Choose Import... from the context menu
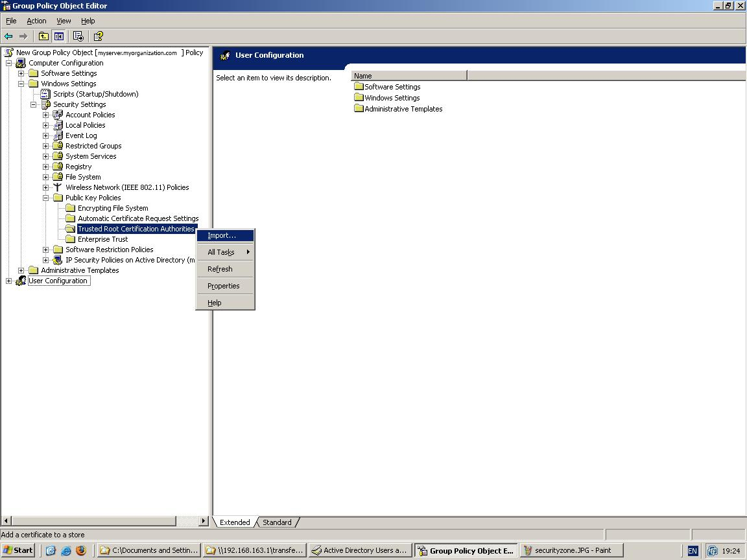Screen dimensions: 747x560 click(x=222, y=235)
